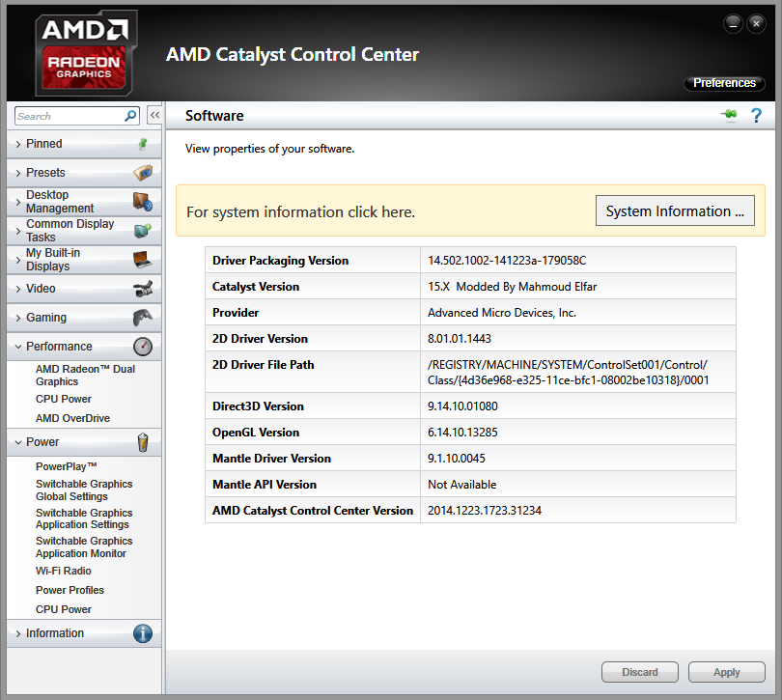Select Mantle Driver Version value 9.1.10.0045

tap(457, 458)
